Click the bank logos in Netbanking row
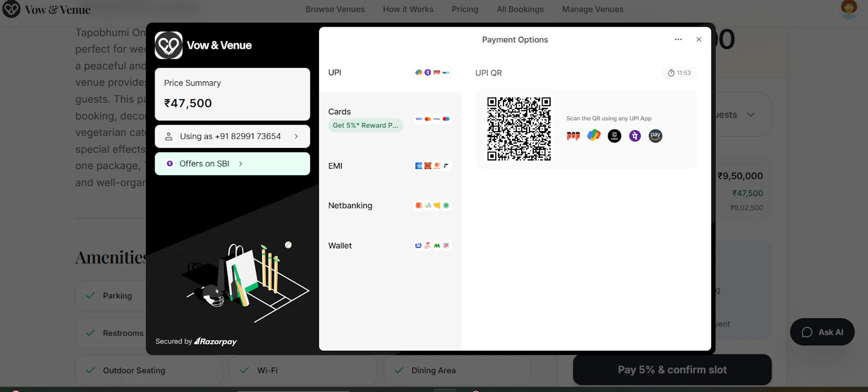This screenshot has height=392, width=868. click(x=432, y=205)
